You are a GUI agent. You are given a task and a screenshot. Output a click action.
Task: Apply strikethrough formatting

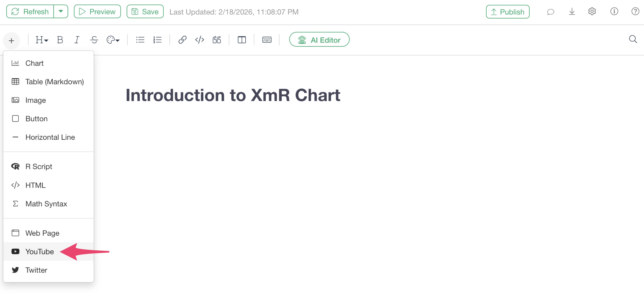[94, 40]
